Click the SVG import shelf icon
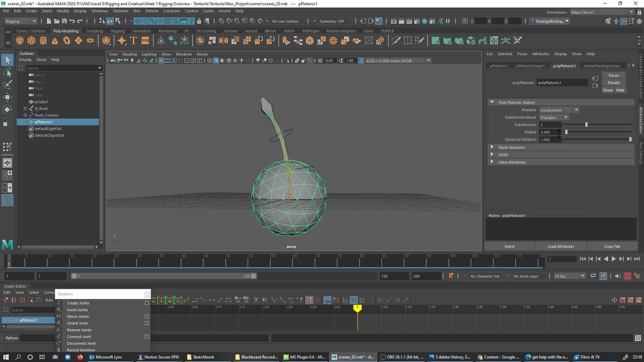 [145, 41]
